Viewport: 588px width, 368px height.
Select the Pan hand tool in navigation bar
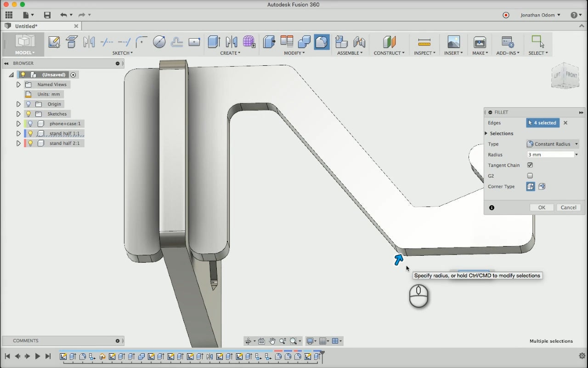coord(272,341)
